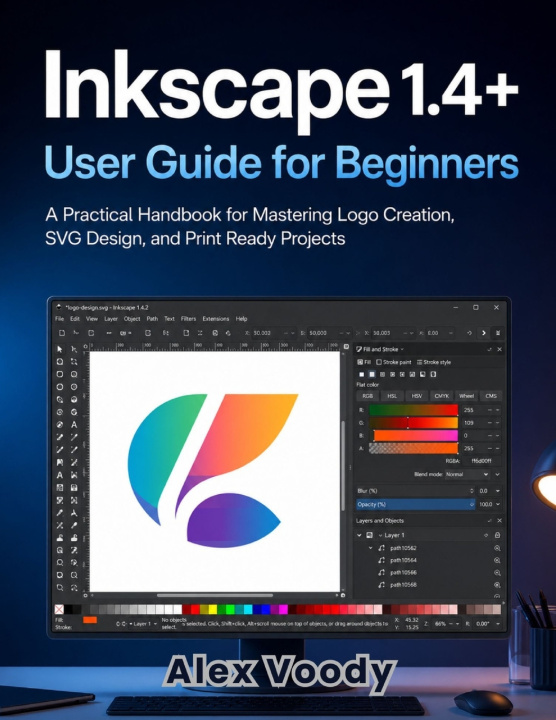Click the floppy-disk icon in the toolbox

[74, 488]
